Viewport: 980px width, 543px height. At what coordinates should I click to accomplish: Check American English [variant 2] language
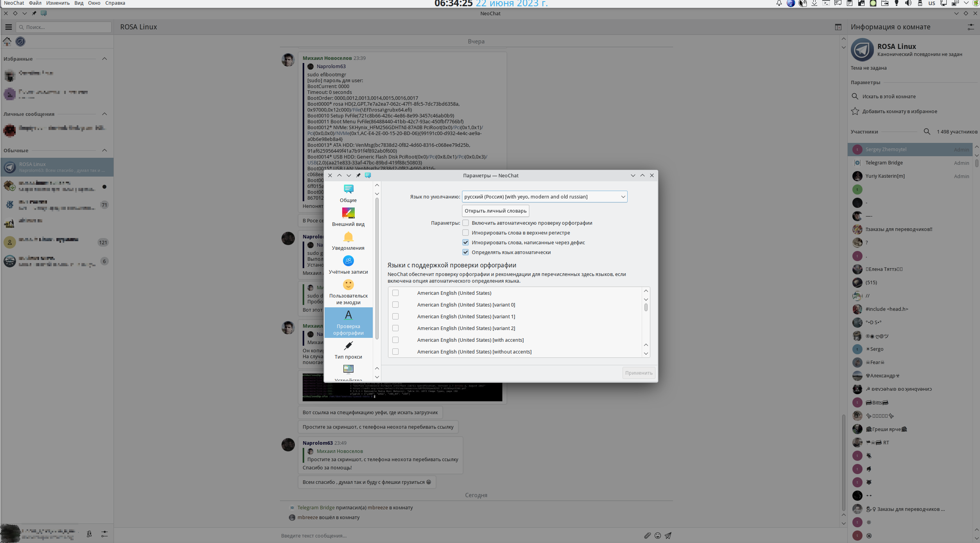point(395,328)
